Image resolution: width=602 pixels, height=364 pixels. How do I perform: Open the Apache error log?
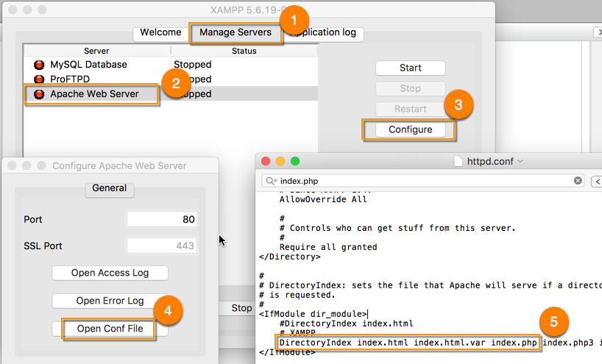110,301
